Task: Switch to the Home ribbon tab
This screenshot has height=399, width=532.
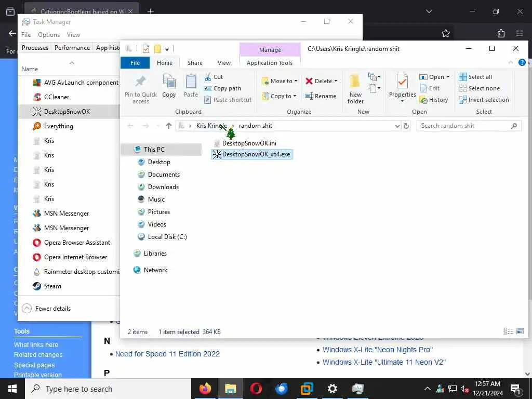Action: (x=165, y=63)
